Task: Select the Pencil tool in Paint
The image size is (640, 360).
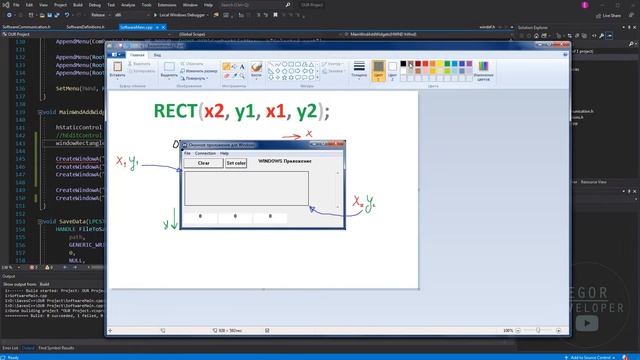Action: point(226,67)
